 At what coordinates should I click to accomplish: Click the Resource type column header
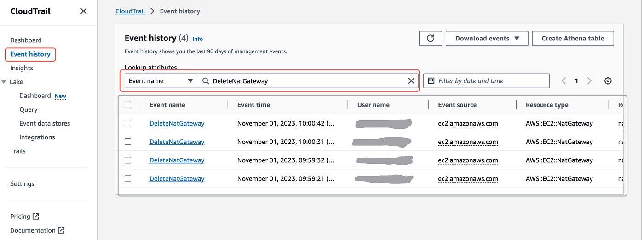coord(547,105)
